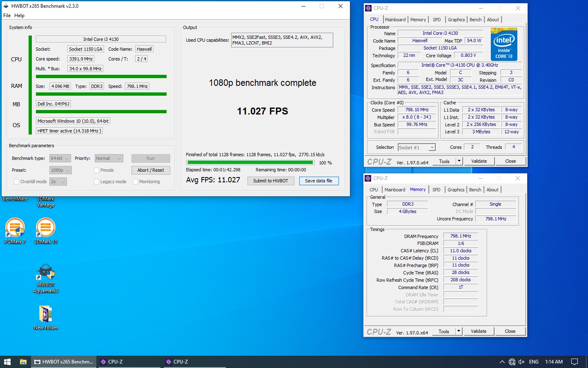588x368 pixels.
Task: Click Validate in upper CPU-Z window
Action: 479,161
